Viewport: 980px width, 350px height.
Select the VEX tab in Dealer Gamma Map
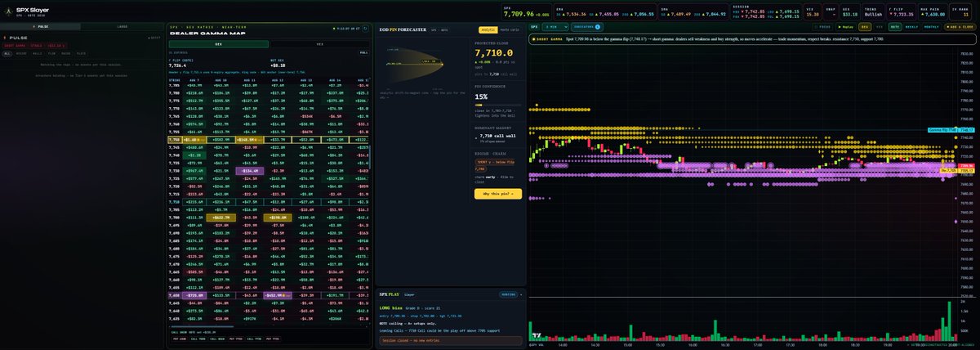tap(319, 44)
